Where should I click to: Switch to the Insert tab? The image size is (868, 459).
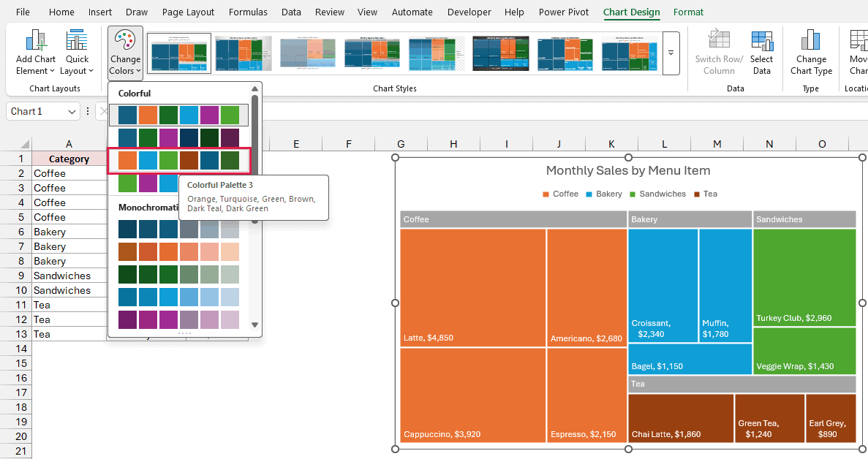[x=100, y=12]
